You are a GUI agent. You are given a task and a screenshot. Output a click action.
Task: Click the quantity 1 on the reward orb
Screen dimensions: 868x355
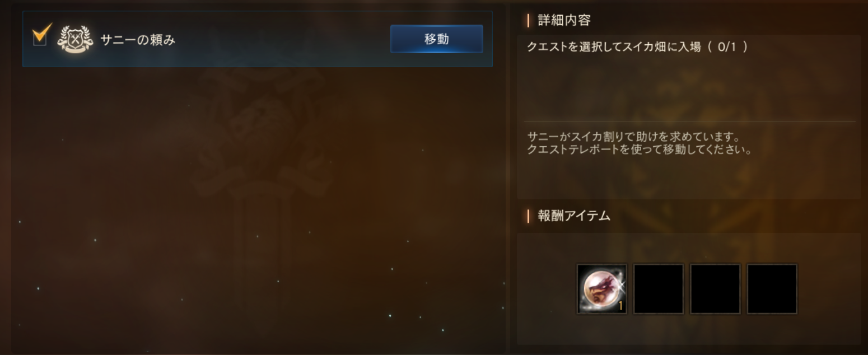coord(620,306)
